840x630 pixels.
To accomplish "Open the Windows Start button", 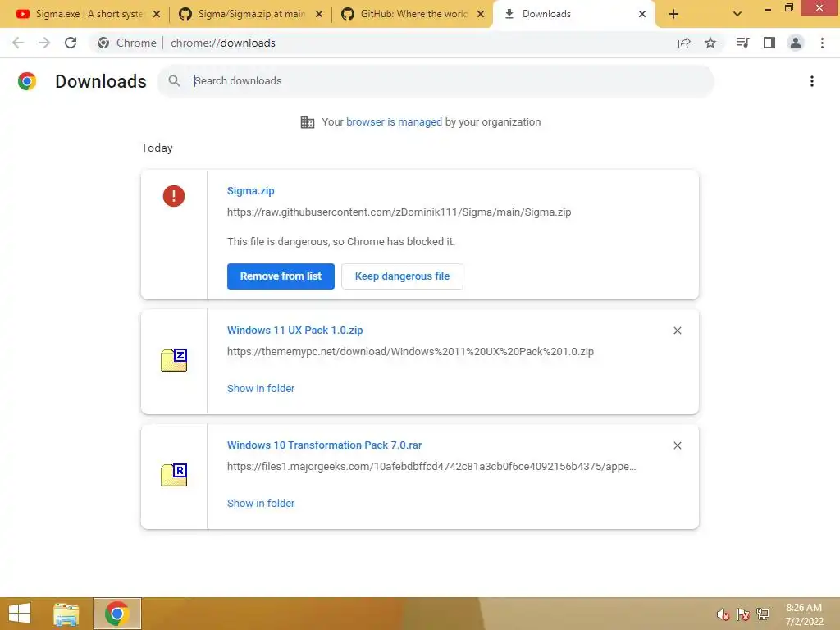I will 20,614.
